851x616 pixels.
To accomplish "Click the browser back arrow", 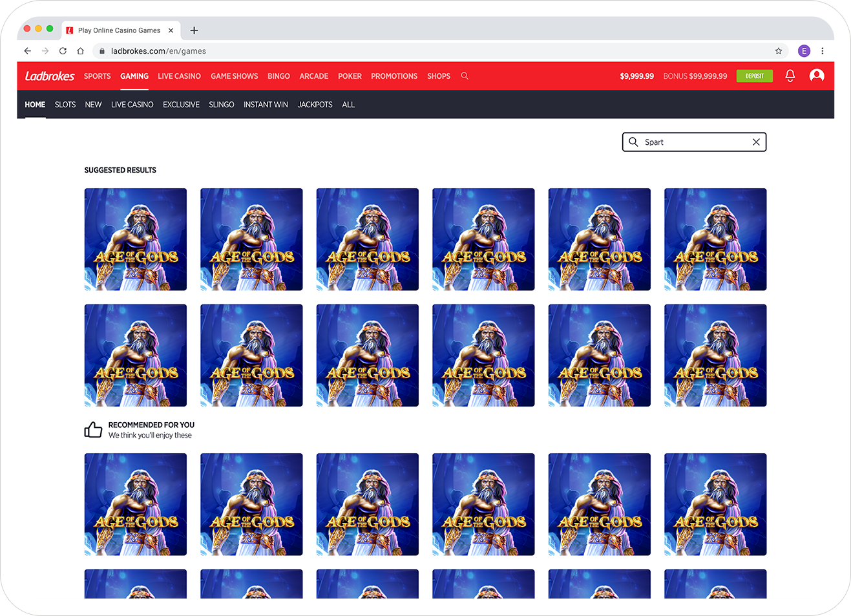I will click(27, 51).
